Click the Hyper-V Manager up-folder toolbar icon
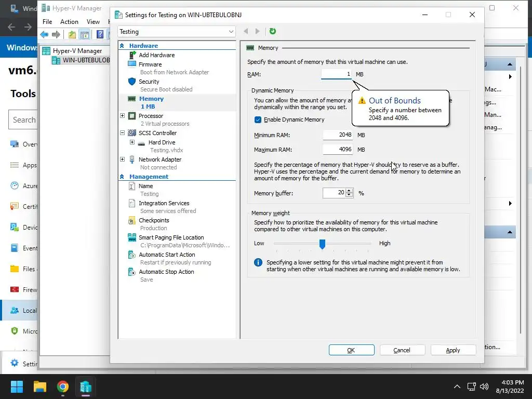This screenshot has width=532, height=399. [72, 34]
